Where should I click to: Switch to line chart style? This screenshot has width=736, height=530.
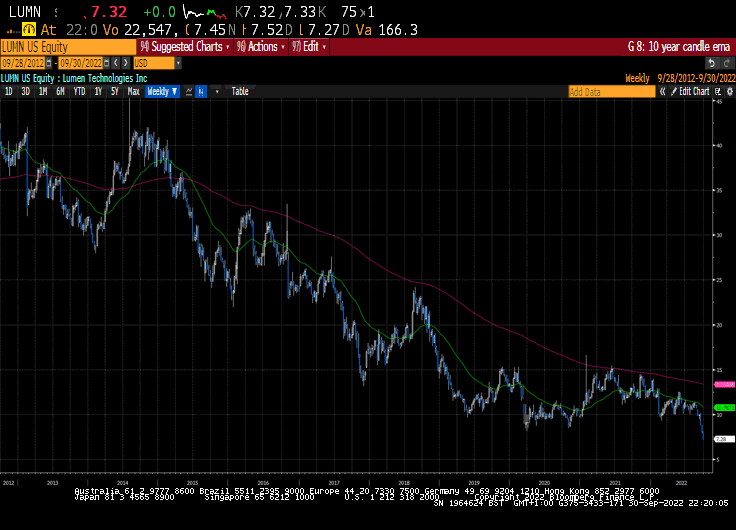[x=189, y=92]
